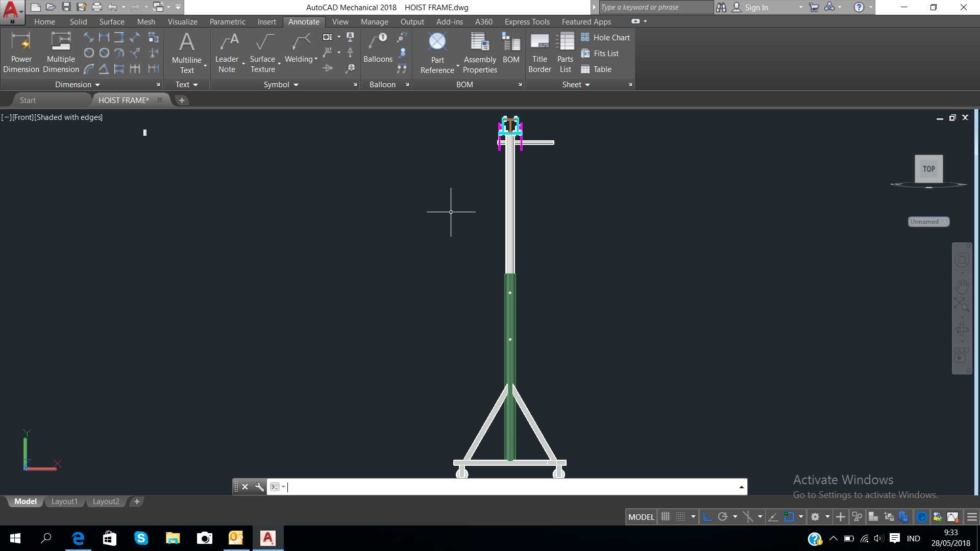Image resolution: width=980 pixels, height=551 pixels.
Task: Expand the Sheet panel dropdown
Action: (x=576, y=84)
